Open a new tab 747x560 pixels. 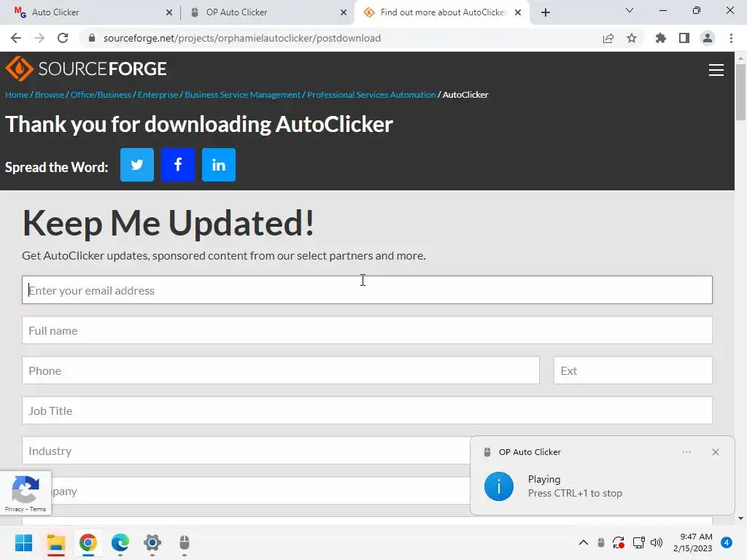[x=546, y=12]
